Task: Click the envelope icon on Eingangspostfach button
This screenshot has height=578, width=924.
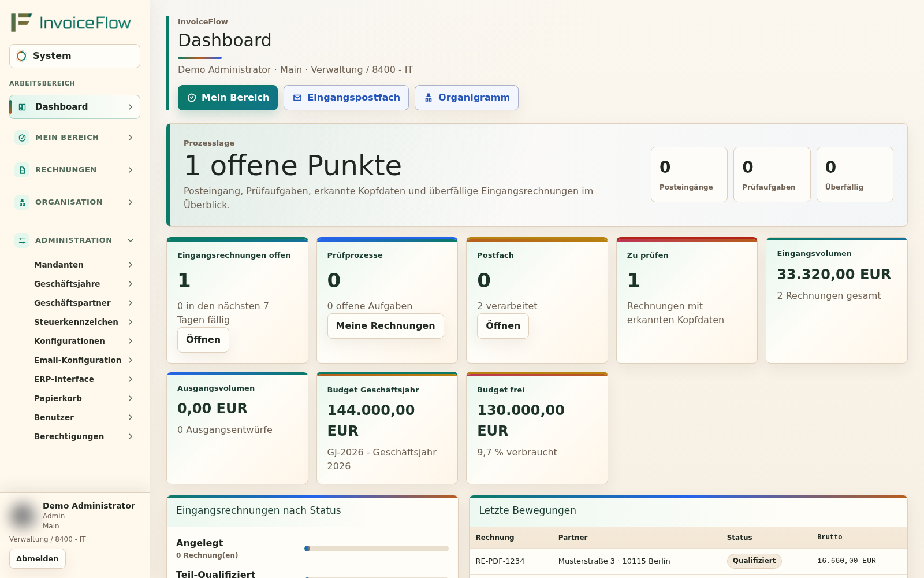Action: (297, 98)
